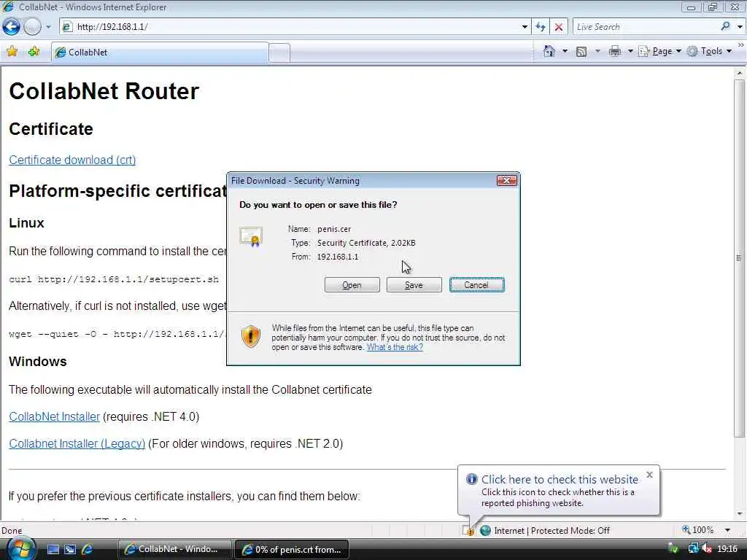The width and height of the screenshot is (747, 560).
Task: Click the warning shield icon in dialog
Action: pos(251,336)
